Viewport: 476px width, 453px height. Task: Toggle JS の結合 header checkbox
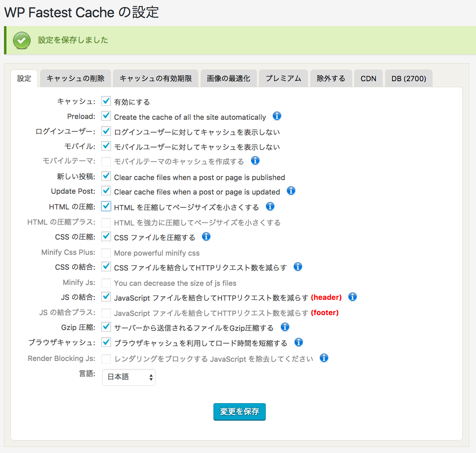[106, 297]
